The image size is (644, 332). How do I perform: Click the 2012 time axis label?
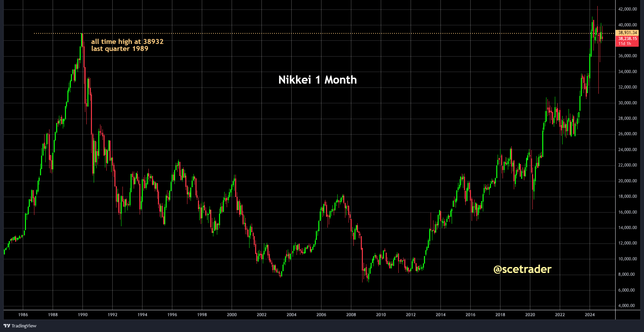coord(411,315)
